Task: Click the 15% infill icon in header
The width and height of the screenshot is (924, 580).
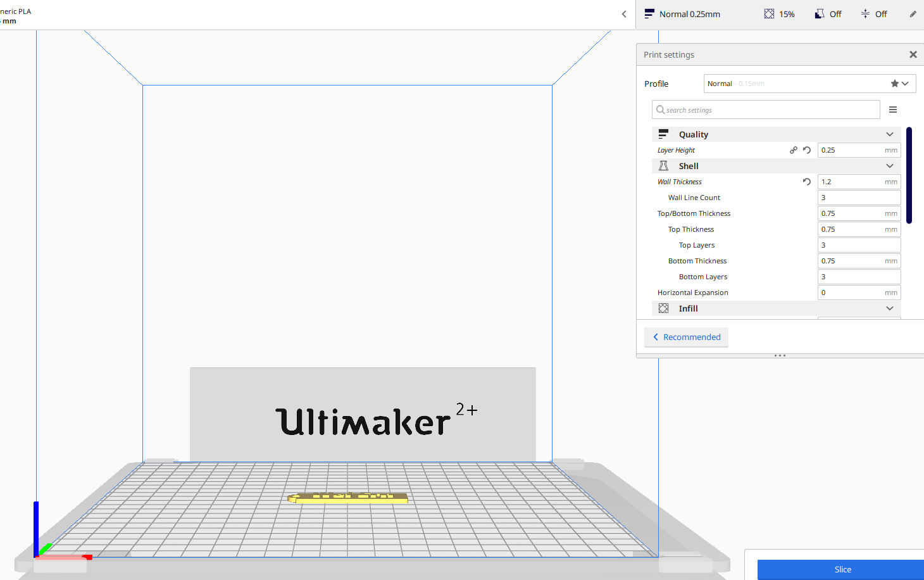Action: coord(769,14)
